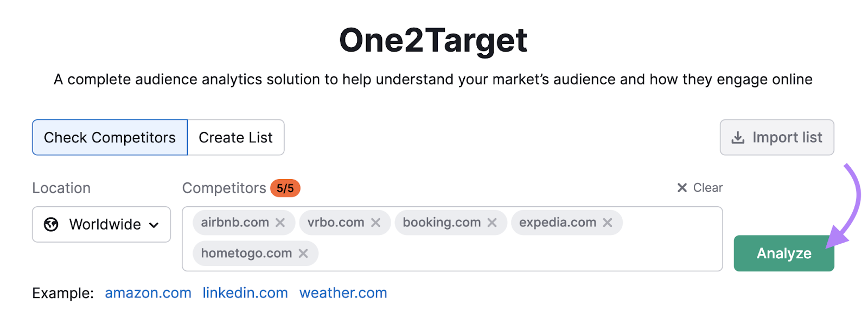Image resolution: width=868 pixels, height=336 pixels.
Task: Open the weather.com example link
Action: tap(343, 293)
